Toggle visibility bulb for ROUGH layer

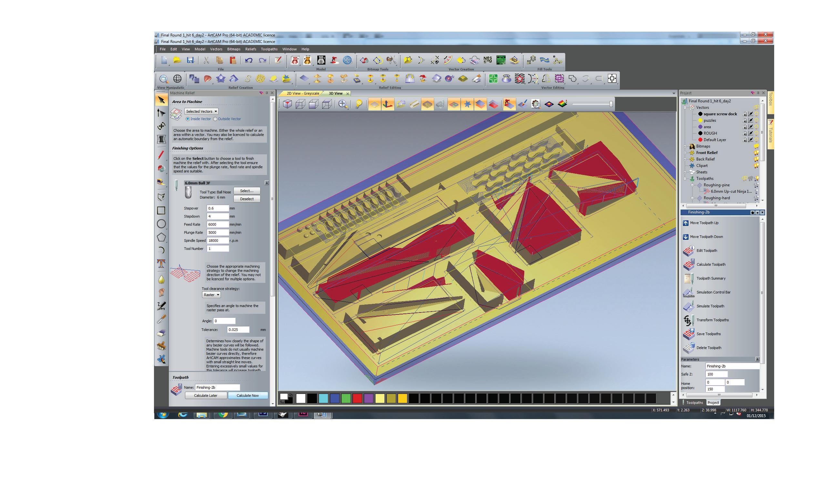tap(757, 133)
